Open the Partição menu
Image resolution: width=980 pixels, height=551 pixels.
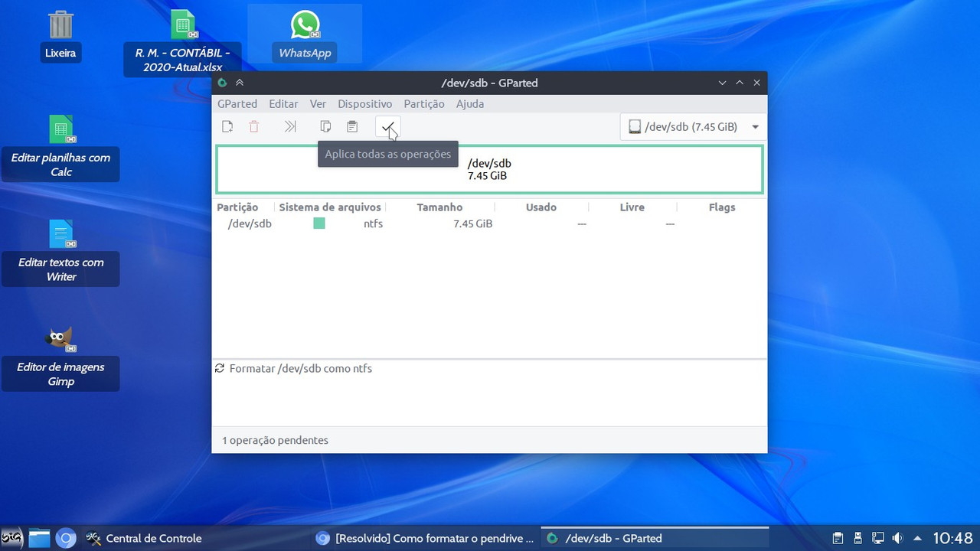pyautogui.click(x=423, y=104)
